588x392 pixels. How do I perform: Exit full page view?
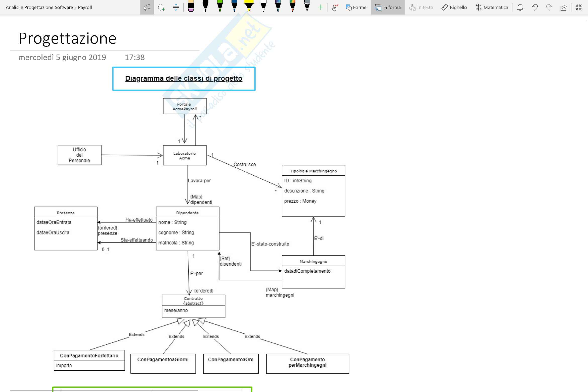pos(578,7)
